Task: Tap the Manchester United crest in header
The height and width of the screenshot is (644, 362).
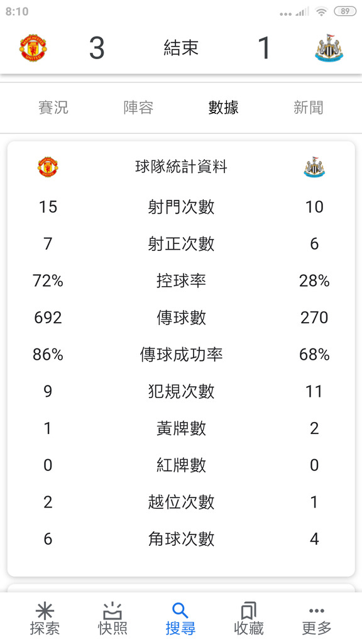Action: tap(33, 48)
